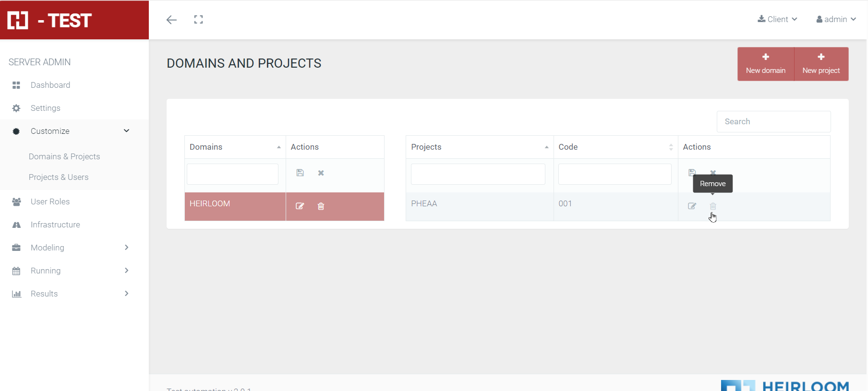Cancel the new domain row entry
Image resolution: width=868 pixels, height=391 pixels.
coord(321,173)
